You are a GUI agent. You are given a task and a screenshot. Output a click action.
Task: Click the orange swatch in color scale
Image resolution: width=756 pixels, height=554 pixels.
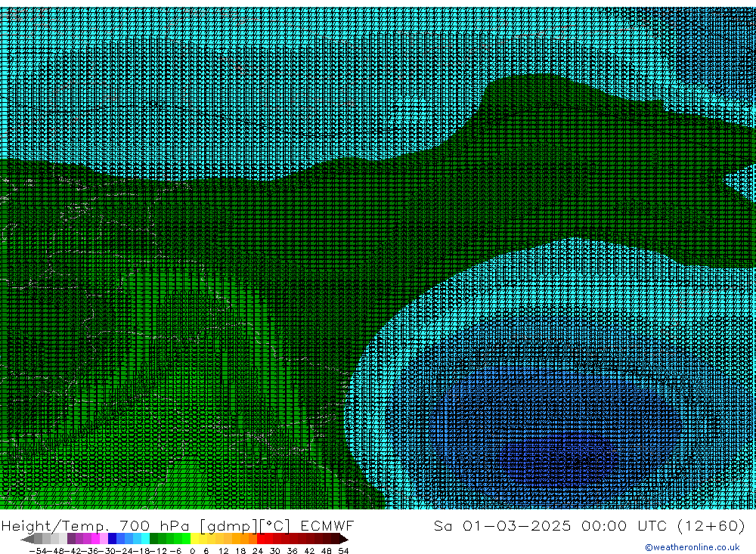244,539
